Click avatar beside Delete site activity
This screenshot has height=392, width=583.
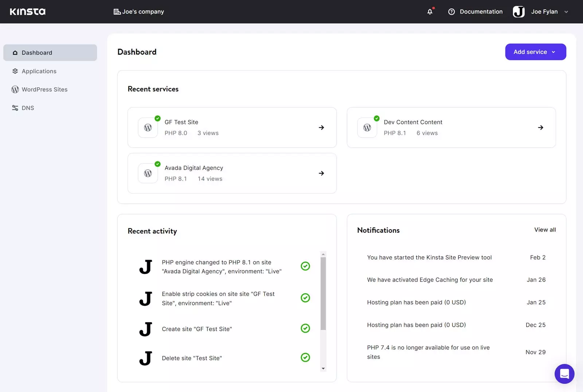146,358
